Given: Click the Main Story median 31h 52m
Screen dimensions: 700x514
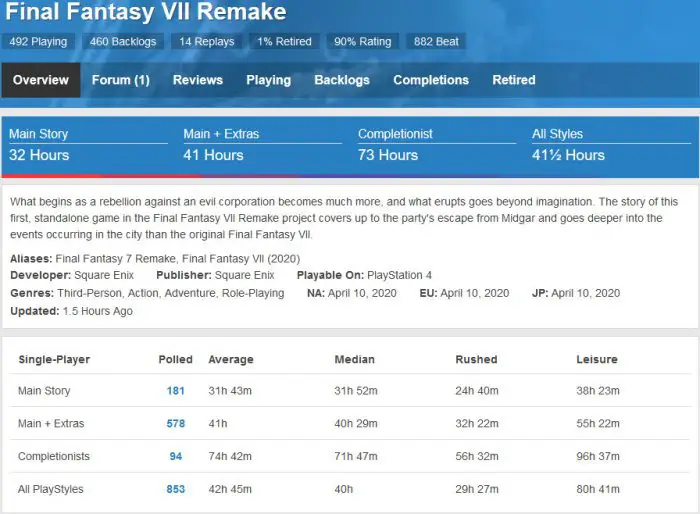Looking at the screenshot, I should 356,391.
